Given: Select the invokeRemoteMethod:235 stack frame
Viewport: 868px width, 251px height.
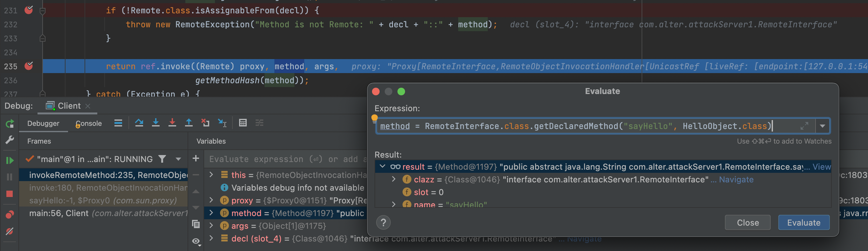Looking at the screenshot, I should [103, 175].
